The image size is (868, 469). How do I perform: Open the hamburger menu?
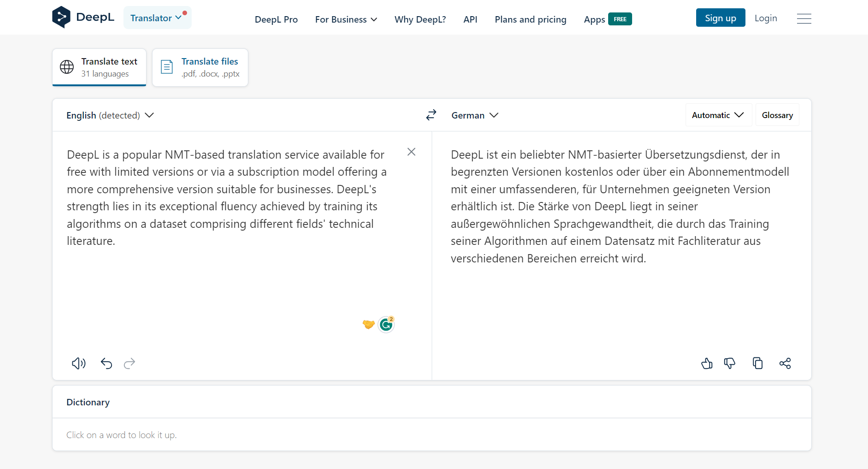[804, 18]
